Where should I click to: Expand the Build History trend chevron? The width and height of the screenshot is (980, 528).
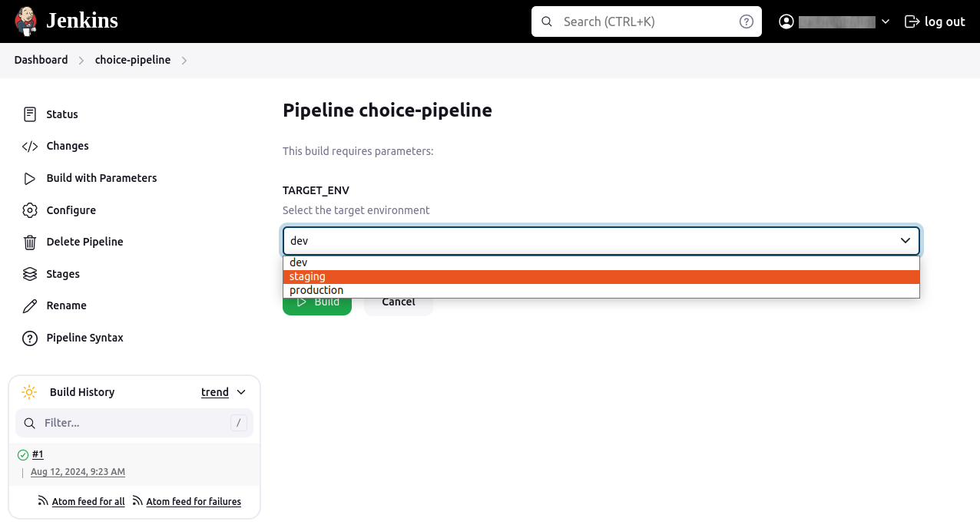pos(241,392)
